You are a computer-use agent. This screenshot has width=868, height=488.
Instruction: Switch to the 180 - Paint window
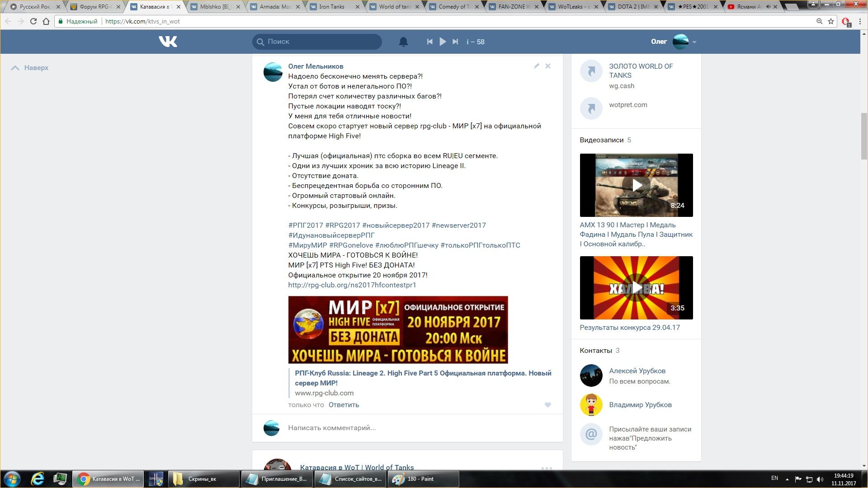click(423, 479)
